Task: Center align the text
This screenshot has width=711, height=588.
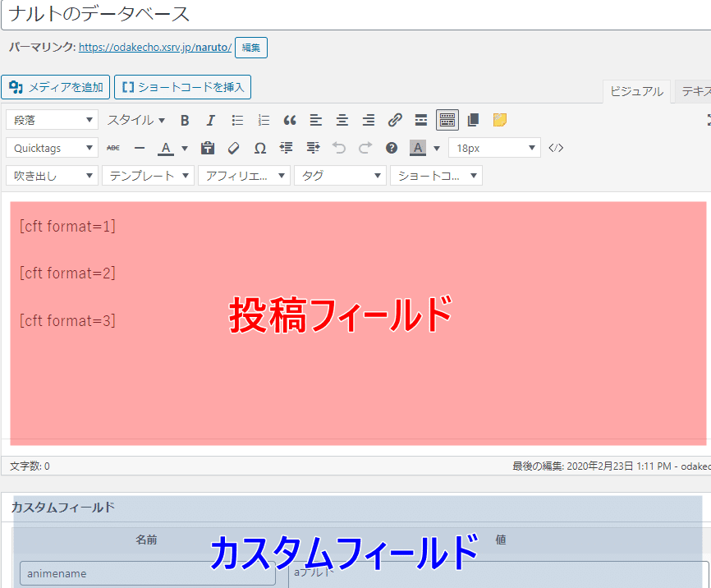Action: 342,120
